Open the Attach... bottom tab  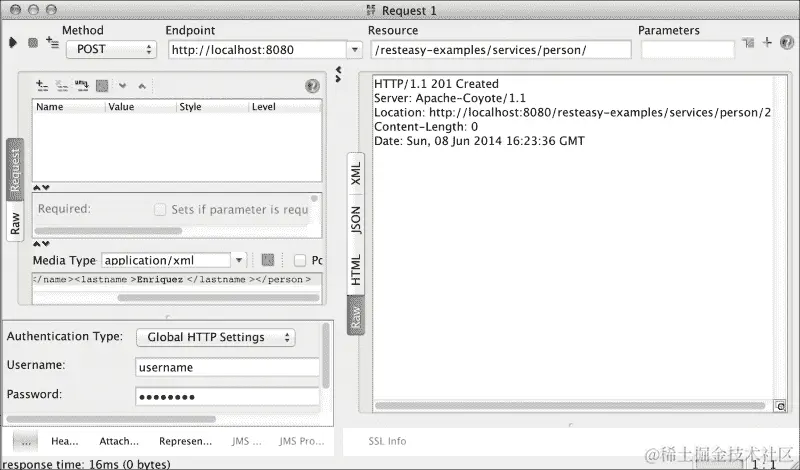(x=119, y=441)
